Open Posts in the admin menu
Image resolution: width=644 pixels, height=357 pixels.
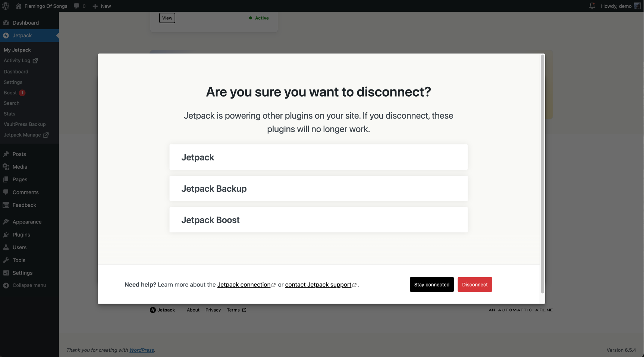[x=19, y=154]
